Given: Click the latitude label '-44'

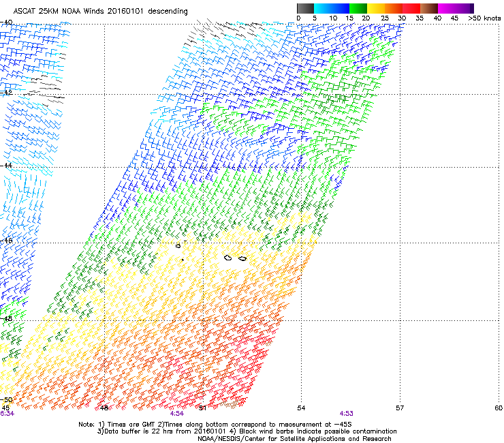Looking at the screenshot, I should pyautogui.click(x=6, y=165).
